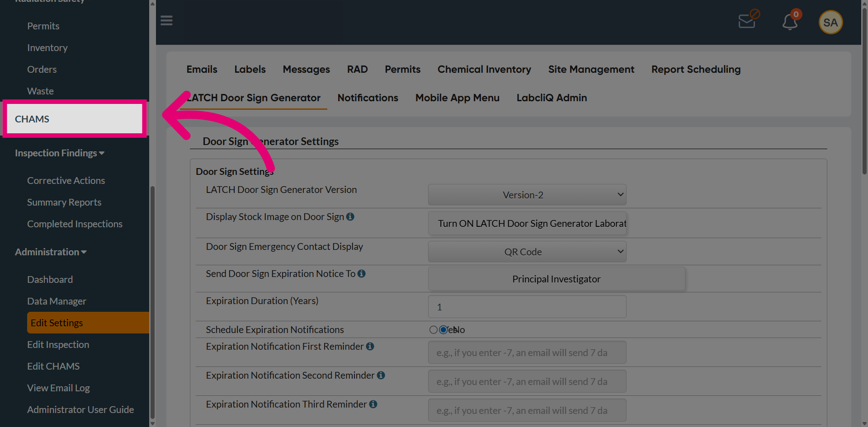Select the No radio for Schedule Expiration Notifications
The width and height of the screenshot is (868, 427).
[443, 330]
